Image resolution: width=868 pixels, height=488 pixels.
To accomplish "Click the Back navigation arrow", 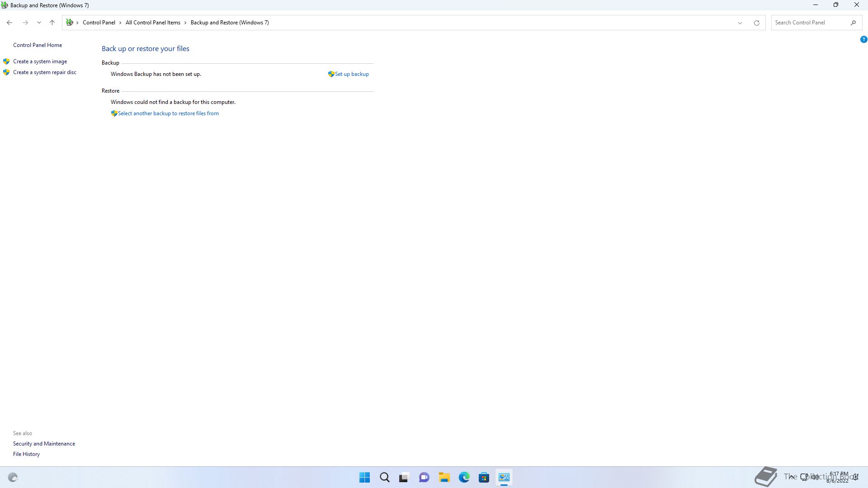I will (x=9, y=23).
